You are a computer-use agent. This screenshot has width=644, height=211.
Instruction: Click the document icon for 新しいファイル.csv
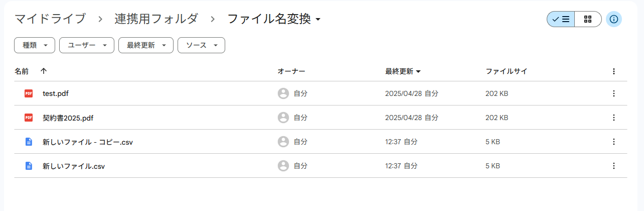(29, 166)
